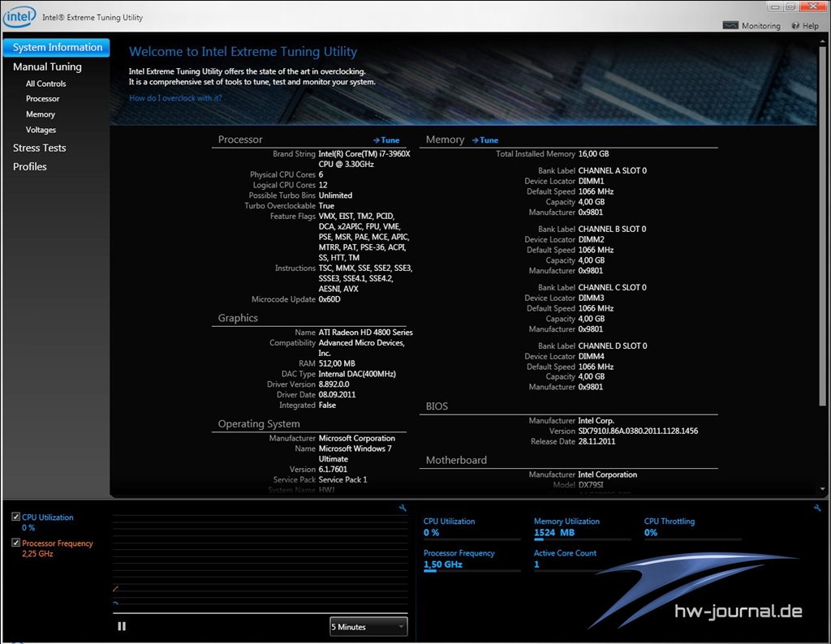Click bank label "CHANNEL D SLOT 0"
The image size is (831, 644).
613,346
